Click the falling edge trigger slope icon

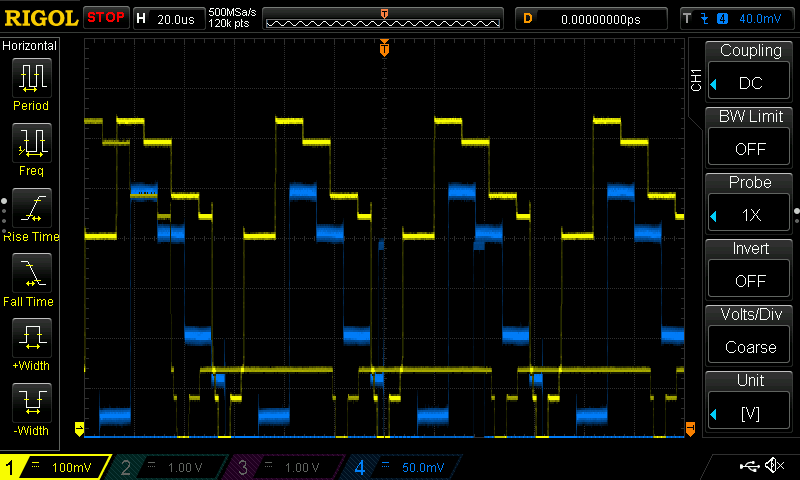[705, 19]
